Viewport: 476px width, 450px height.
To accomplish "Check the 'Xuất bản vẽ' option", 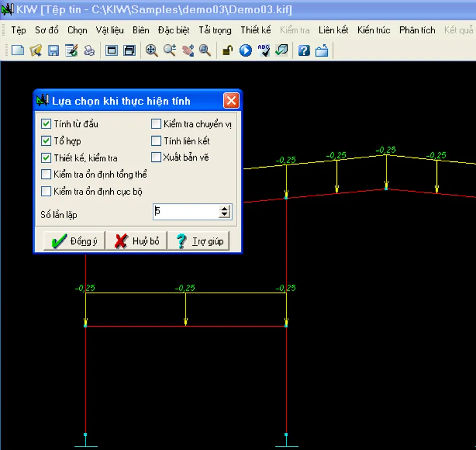I will point(156,157).
